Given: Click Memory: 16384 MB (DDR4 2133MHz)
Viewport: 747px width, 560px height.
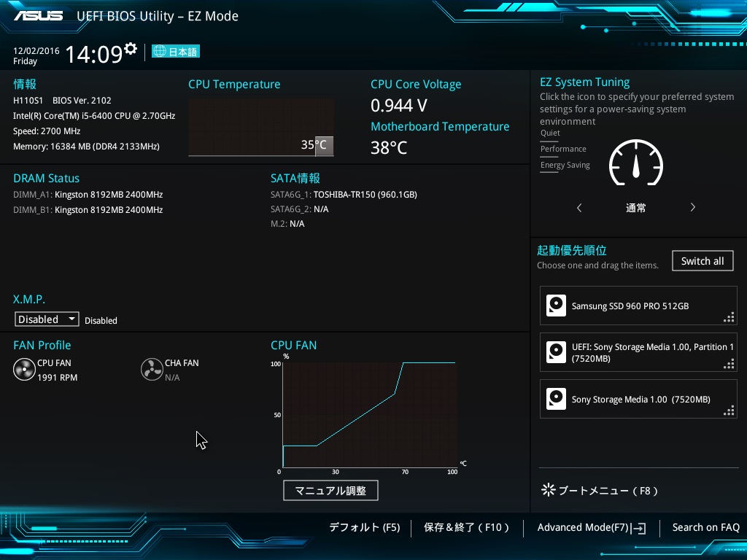Looking at the screenshot, I should pyautogui.click(x=86, y=146).
